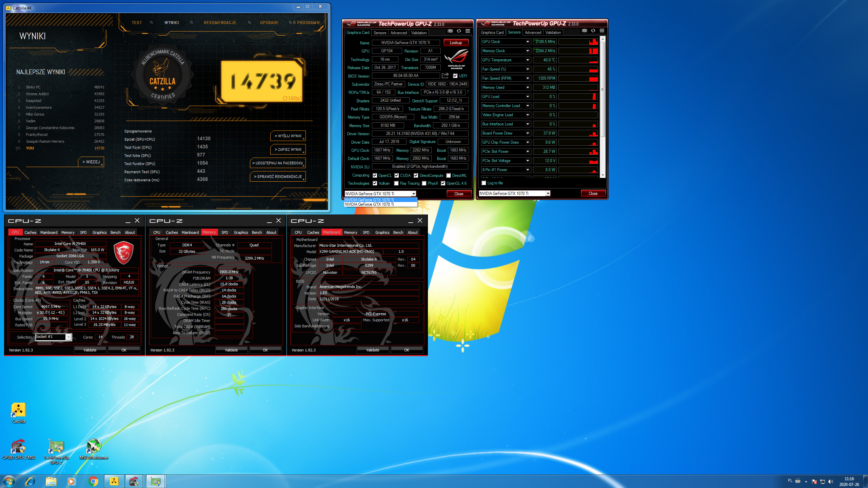
Task: Enable the Log to file checkbox
Action: [x=484, y=183]
